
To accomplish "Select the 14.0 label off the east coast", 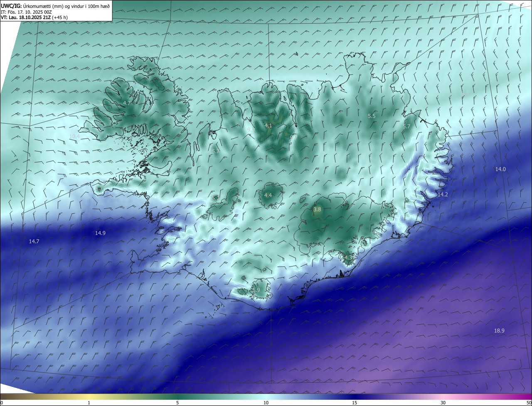I will [x=500, y=169].
